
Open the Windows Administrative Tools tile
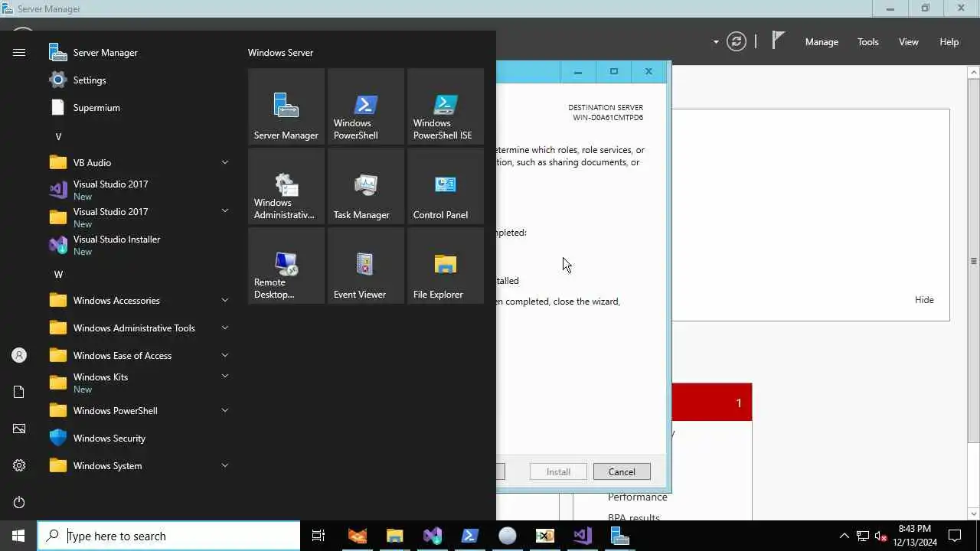pos(286,186)
